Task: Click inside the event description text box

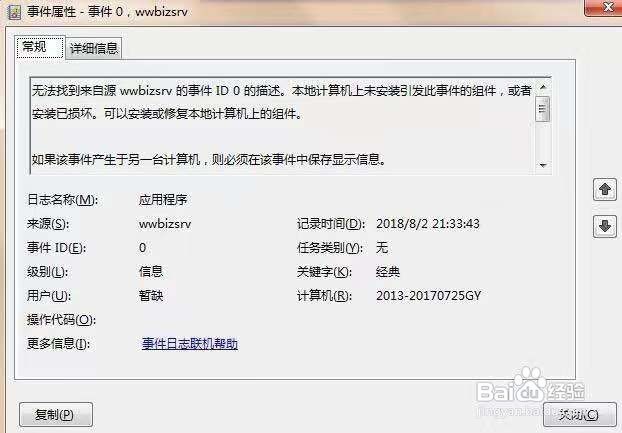Action: 282,126
